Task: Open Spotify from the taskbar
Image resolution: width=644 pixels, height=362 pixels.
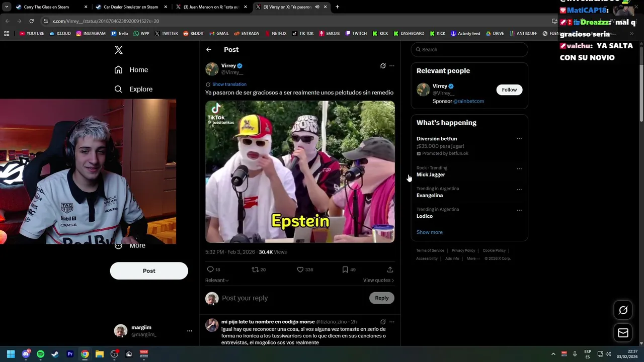Action: [x=40, y=354]
